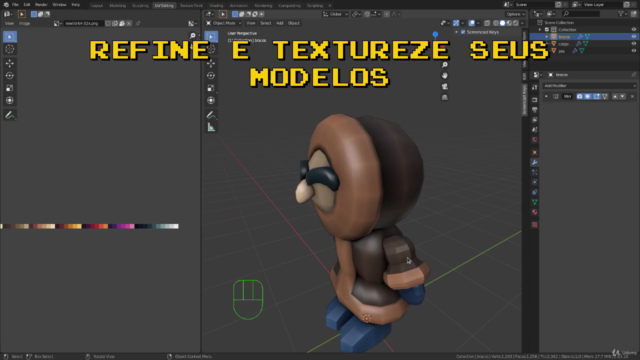The image size is (640, 360).
Task: Expand the modifier panel disclosure triangle
Action: pyautogui.click(x=546, y=96)
